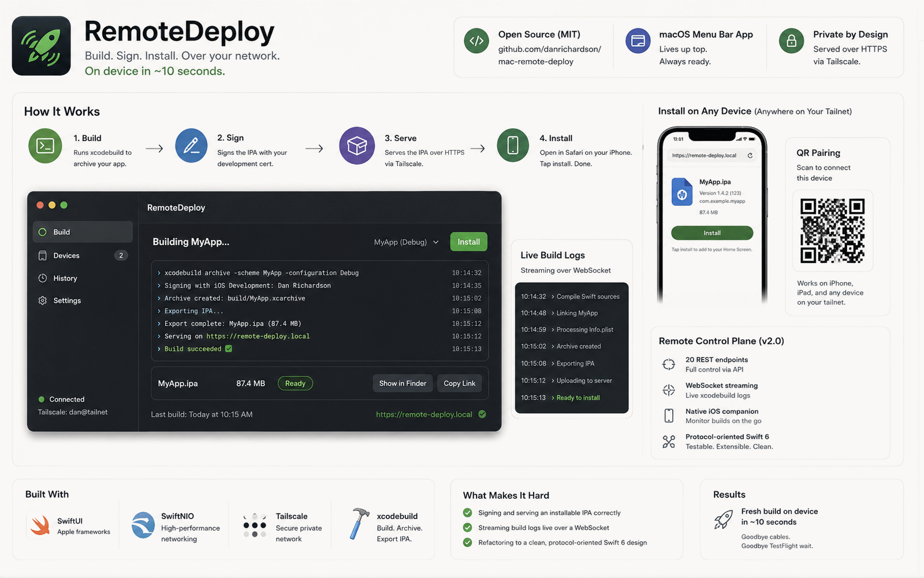The height and width of the screenshot is (578, 924).
Task: Click the SwiftNIO logo
Action: [143, 525]
